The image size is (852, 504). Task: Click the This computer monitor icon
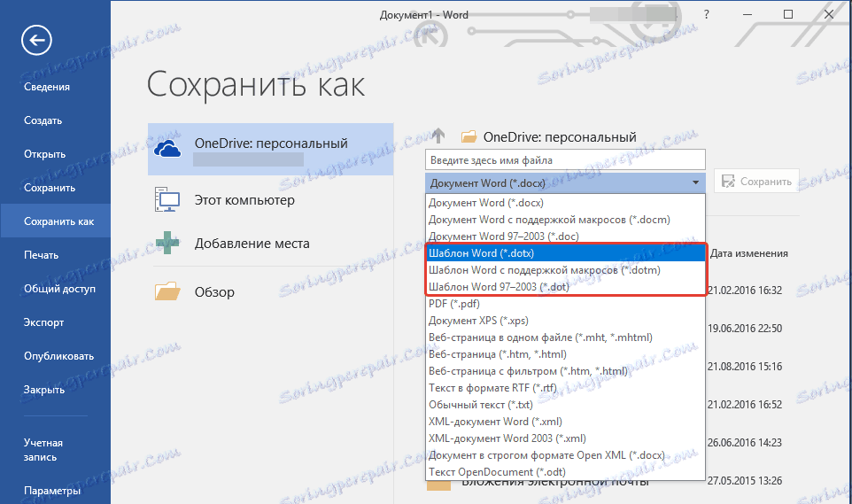[167, 199]
